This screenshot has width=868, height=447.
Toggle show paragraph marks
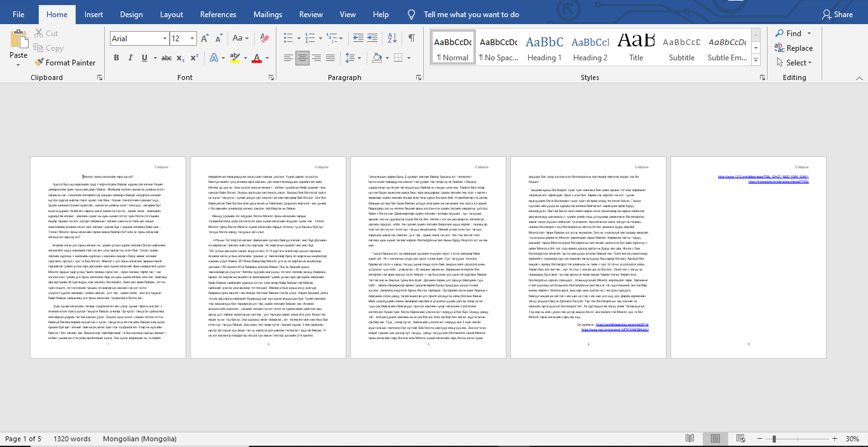(411, 39)
